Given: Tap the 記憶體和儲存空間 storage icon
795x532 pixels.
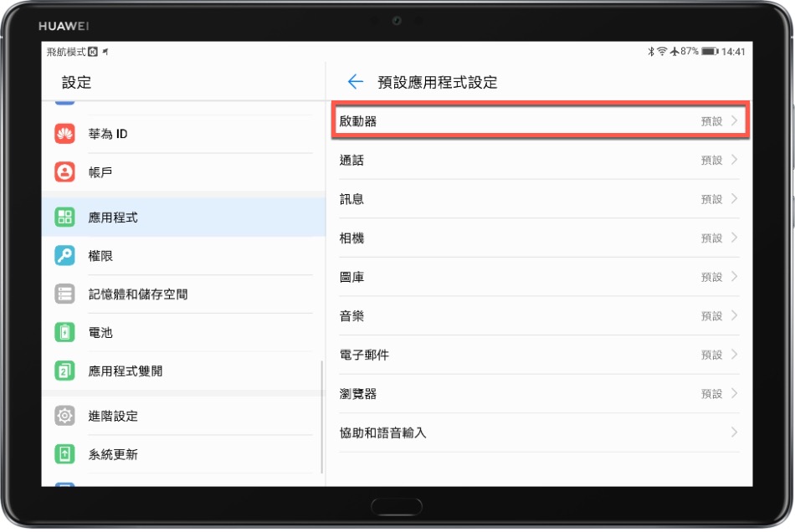Looking at the screenshot, I should (x=64, y=294).
